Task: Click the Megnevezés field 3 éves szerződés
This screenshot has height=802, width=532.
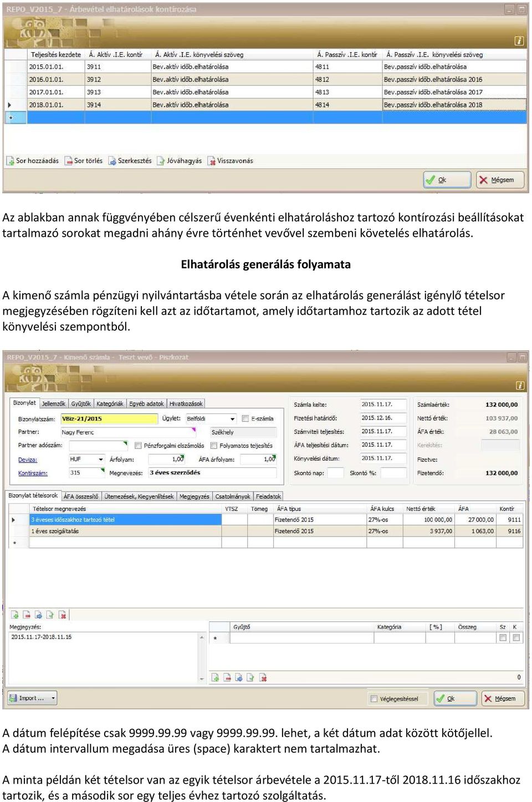Action: tap(211, 473)
